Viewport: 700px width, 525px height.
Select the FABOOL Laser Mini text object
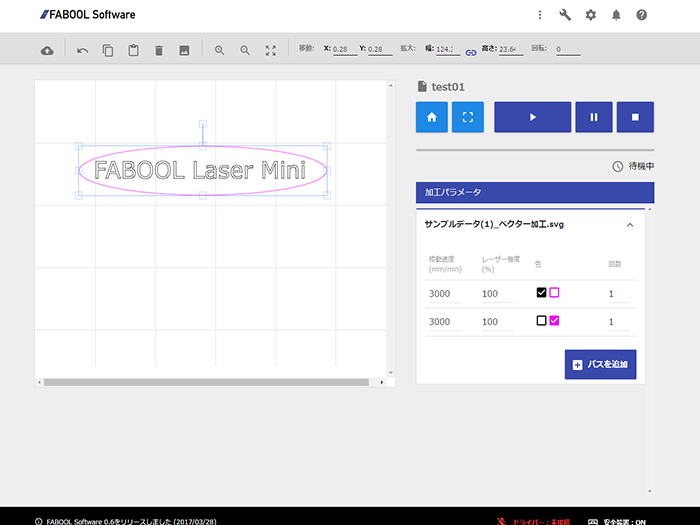[x=200, y=170]
